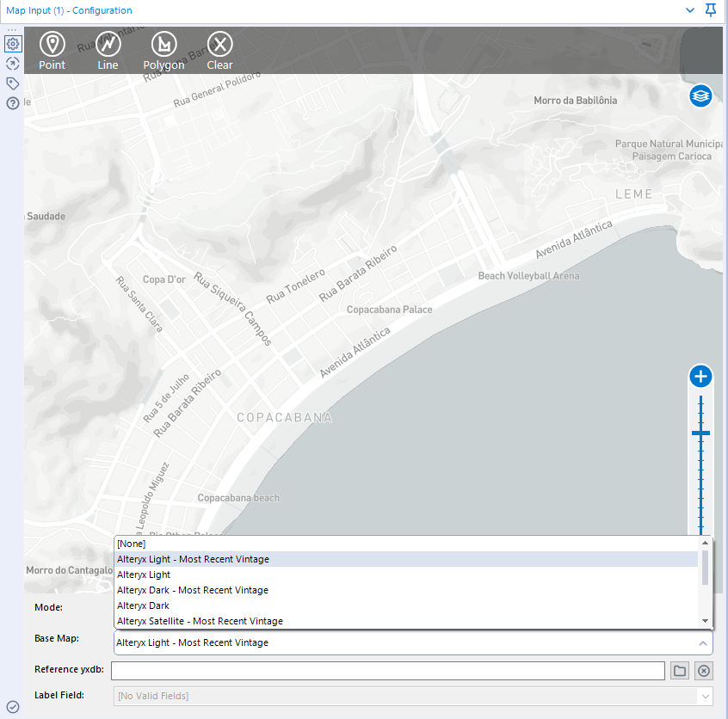Click the Morro do Cantagalo label
This screenshot has width=728, height=719.
[69, 570]
